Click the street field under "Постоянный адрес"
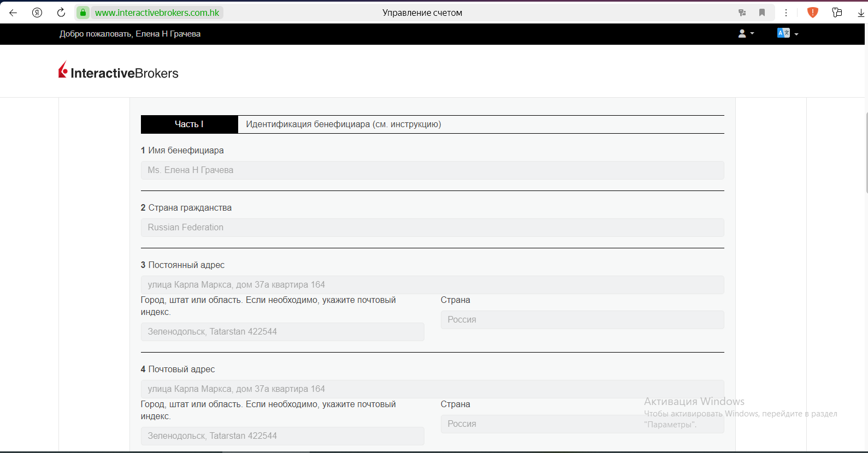Image resolution: width=868 pixels, height=453 pixels. point(433,285)
